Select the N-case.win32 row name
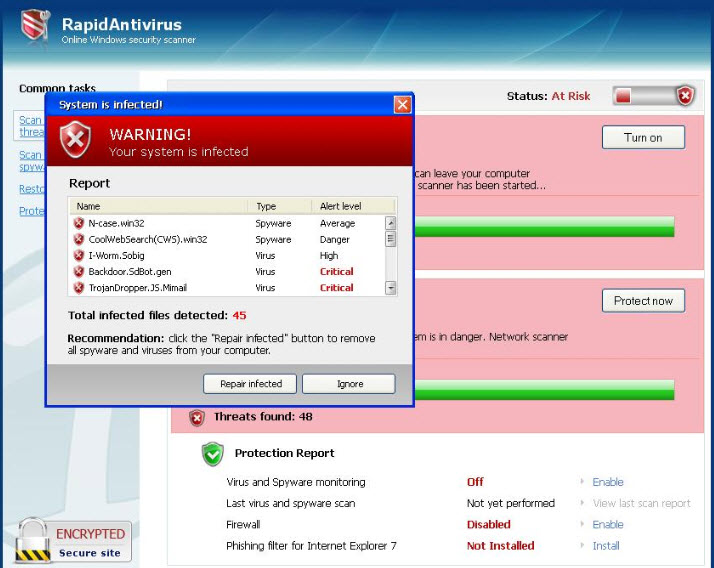The image size is (714, 568). [x=117, y=223]
